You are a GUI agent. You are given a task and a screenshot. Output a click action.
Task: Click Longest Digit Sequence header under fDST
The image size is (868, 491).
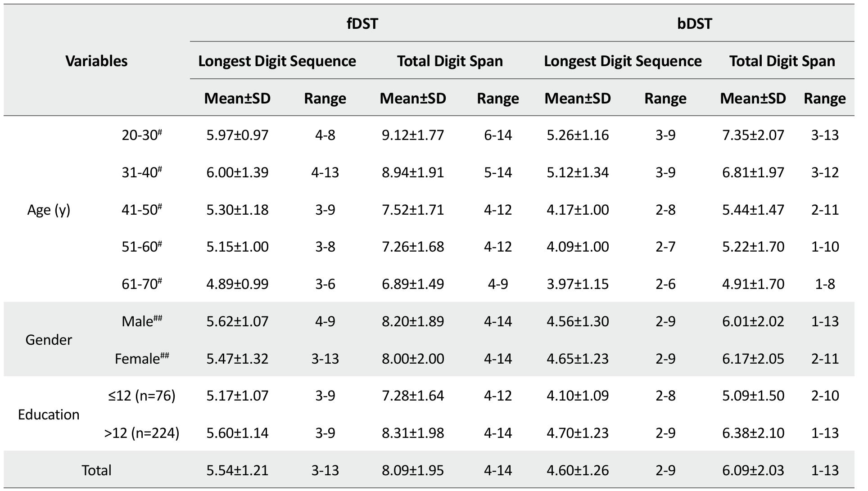click(277, 61)
